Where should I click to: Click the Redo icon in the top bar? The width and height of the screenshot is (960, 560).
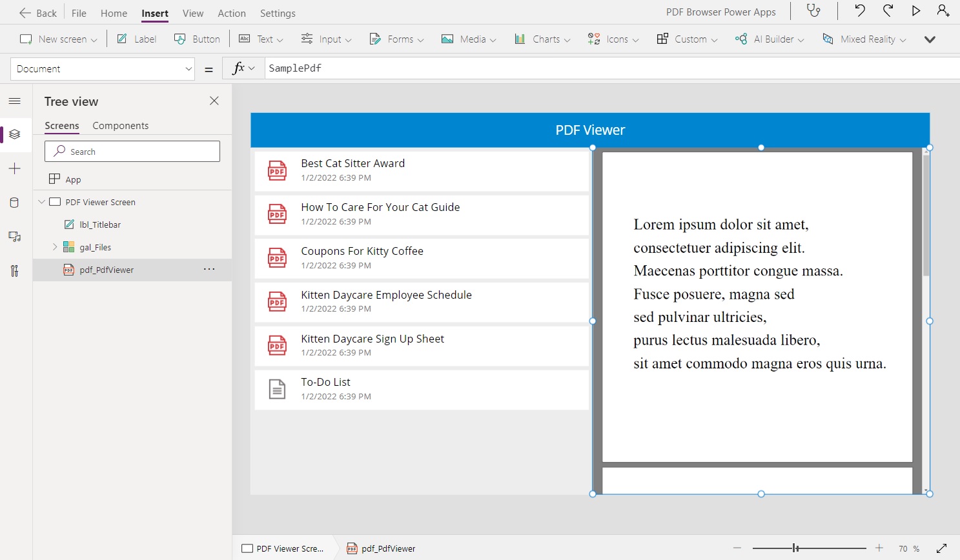point(888,11)
